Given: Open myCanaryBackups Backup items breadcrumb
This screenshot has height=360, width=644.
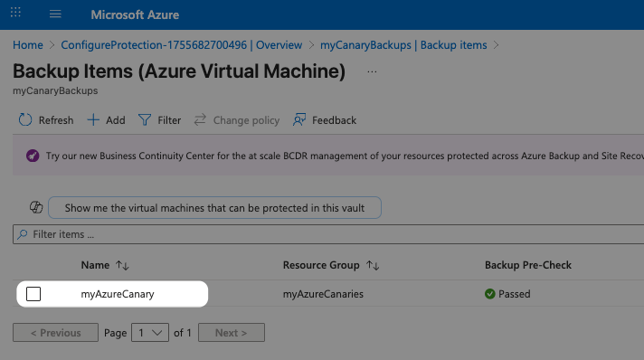Looking at the screenshot, I should tap(403, 45).
